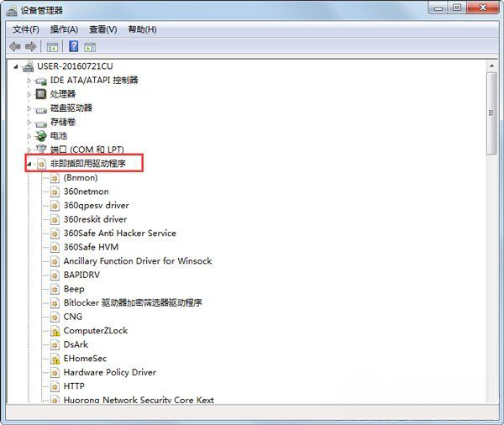Expand the 电池 node
Image resolution: width=504 pixels, height=425 pixels.
tap(29, 136)
